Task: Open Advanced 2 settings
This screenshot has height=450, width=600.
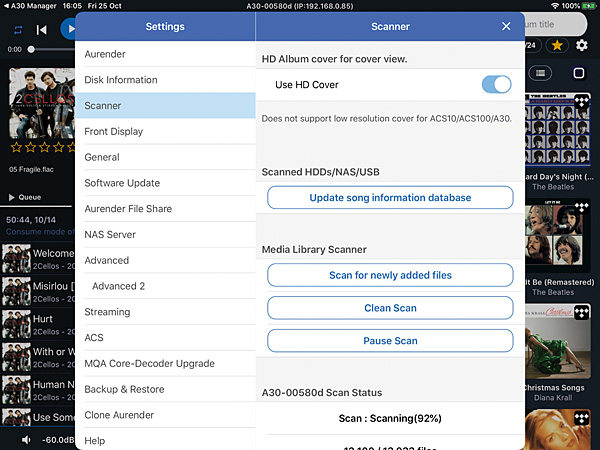Action: click(165, 286)
